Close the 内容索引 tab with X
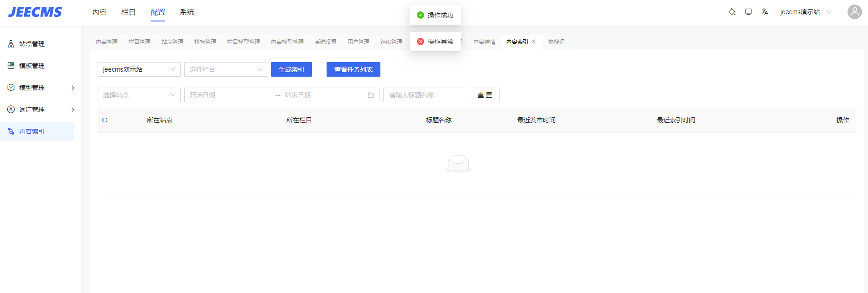The height and width of the screenshot is (293, 868). point(534,42)
